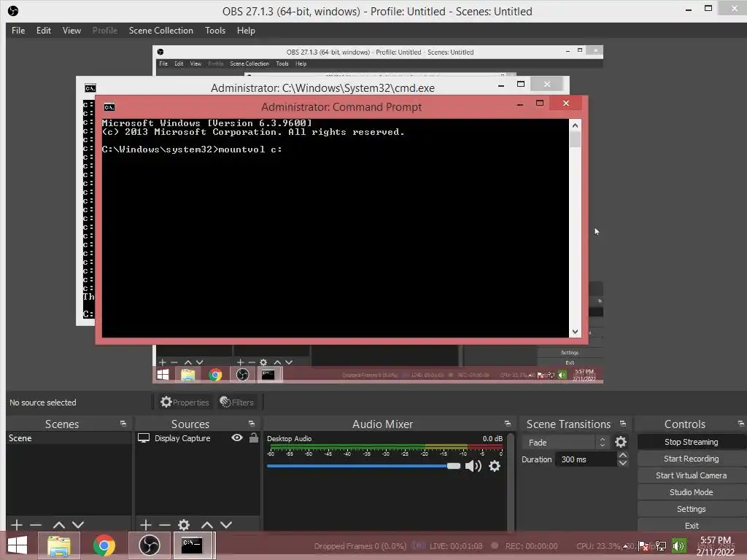747x560 pixels.
Task: Open the Windows Start button
Action: (x=18, y=545)
